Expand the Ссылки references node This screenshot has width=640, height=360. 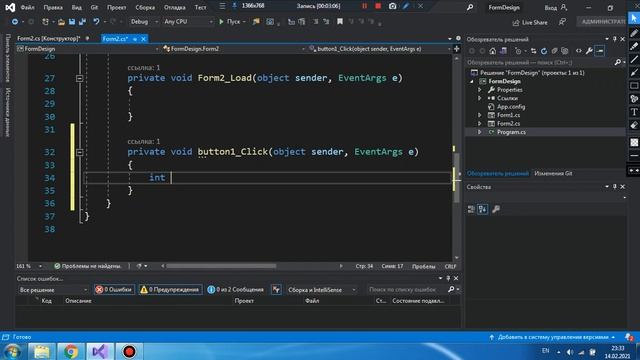click(480, 98)
